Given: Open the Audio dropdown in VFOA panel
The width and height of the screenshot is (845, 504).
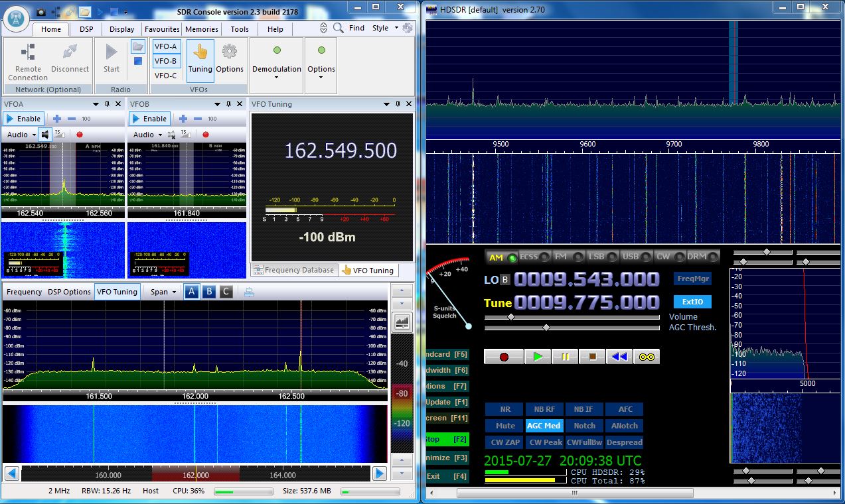Looking at the screenshot, I should point(21,135).
